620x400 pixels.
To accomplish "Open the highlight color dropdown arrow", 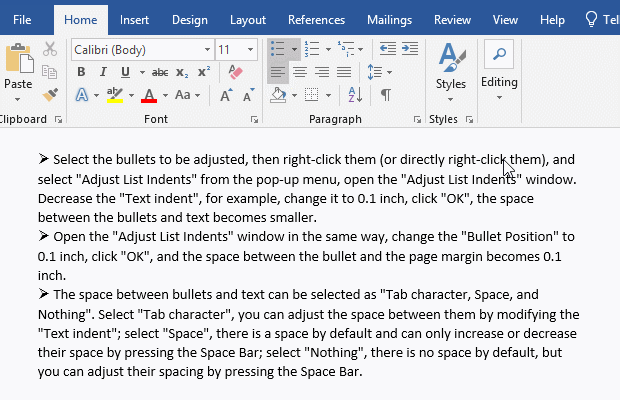I will coord(131,95).
